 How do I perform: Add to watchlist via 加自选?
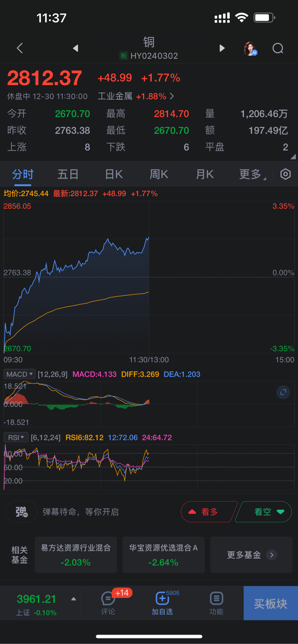[x=162, y=603]
